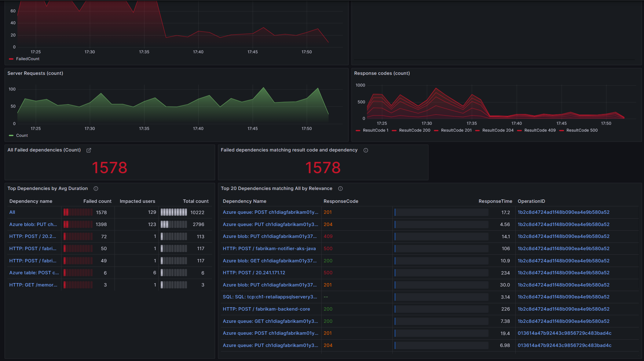Open Response codes (count) panel title menu

pyautogui.click(x=382, y=73)
